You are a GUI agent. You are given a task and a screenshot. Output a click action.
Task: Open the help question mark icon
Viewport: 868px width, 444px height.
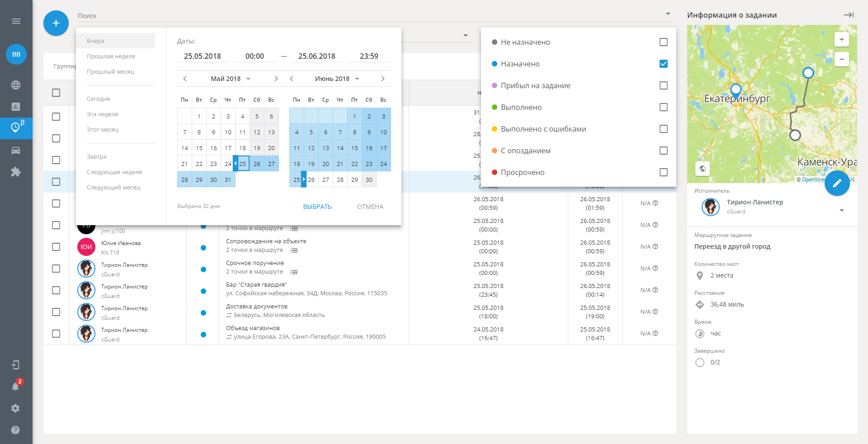click(x=16, y=430)
